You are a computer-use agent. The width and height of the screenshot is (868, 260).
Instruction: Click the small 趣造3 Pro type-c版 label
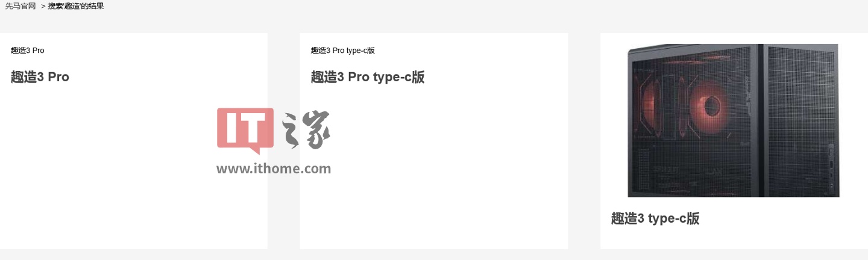point(343,51)
